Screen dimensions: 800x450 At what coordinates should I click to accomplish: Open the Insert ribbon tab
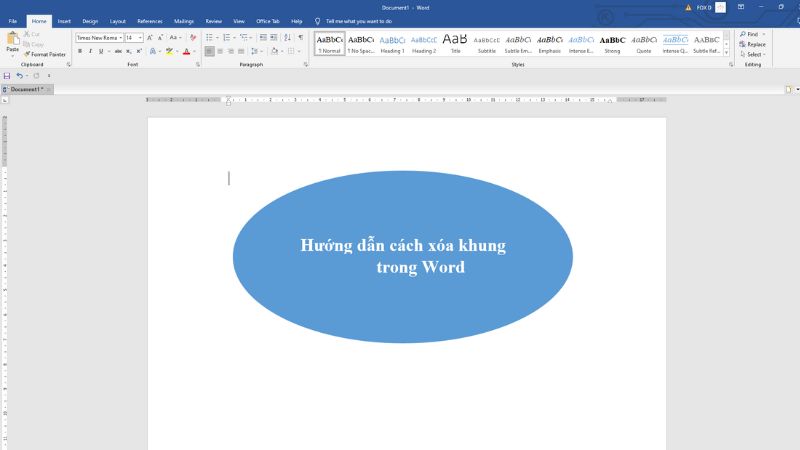pyautogui.click(x=64, y=20)
